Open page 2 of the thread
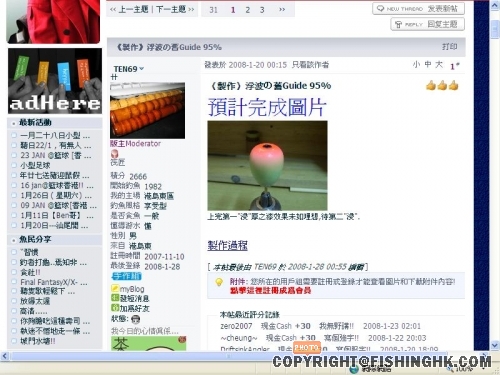This screenshot has width=500, height=375. 247,10
